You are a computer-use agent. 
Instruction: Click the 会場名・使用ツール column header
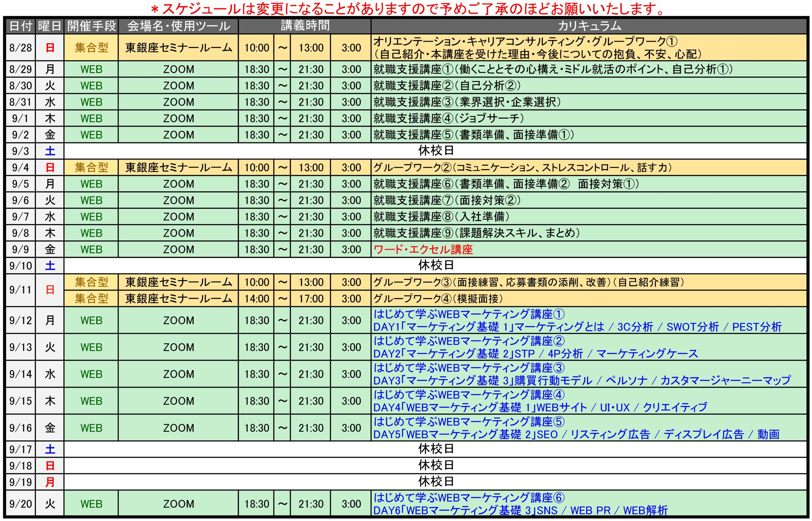point(178,26)
